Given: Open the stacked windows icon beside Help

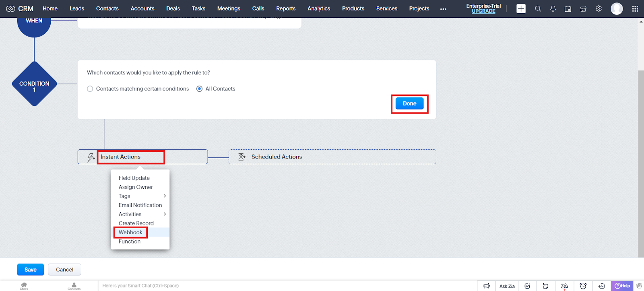Looking at the screenshot, I should tap(639, 286).
